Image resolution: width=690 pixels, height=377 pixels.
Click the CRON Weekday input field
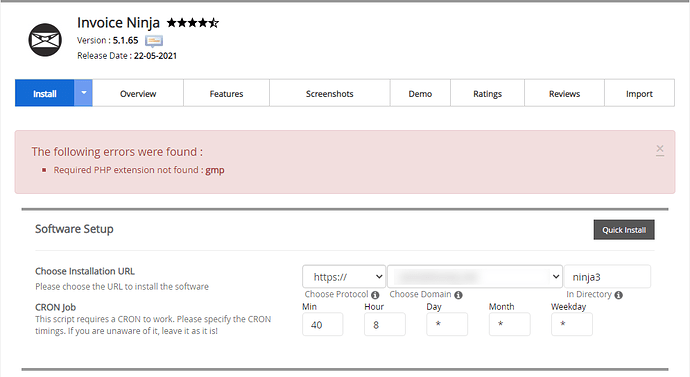(572, 325)
